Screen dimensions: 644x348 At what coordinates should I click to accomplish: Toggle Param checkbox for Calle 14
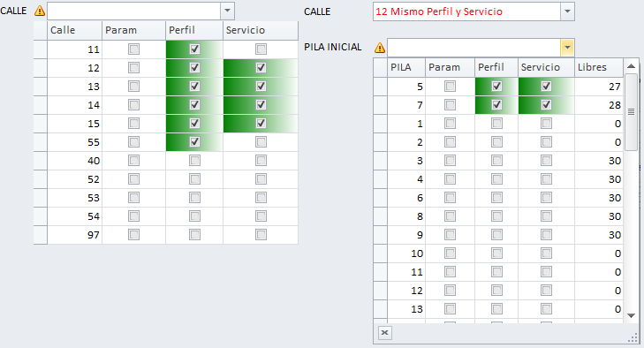pos(133,105)
